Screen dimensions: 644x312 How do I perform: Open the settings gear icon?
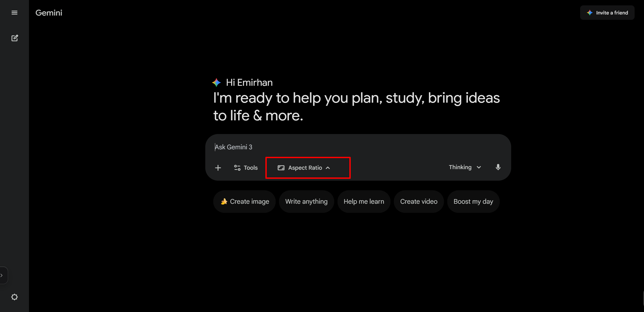14,297
